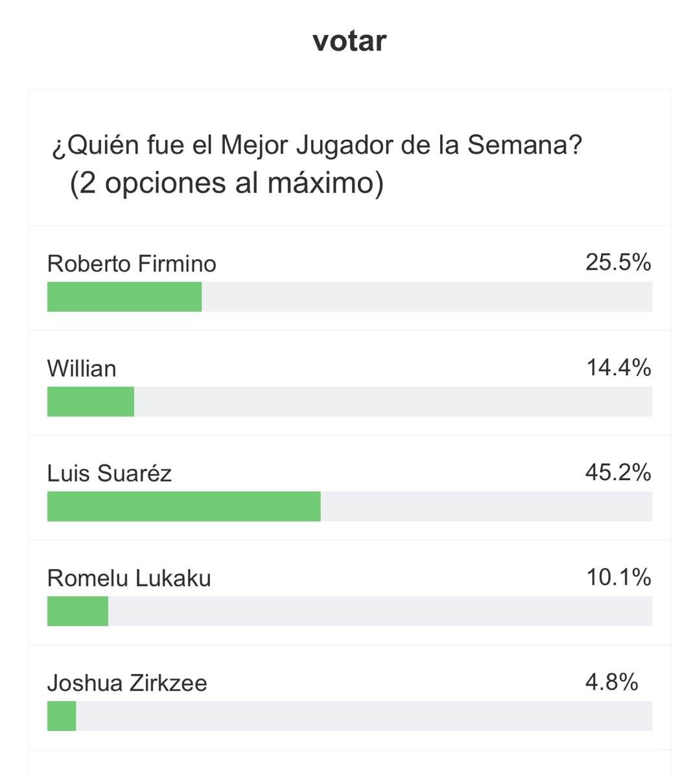Vote for Joshua Zirkzee

pyautogui.click(x=127, y=683)
